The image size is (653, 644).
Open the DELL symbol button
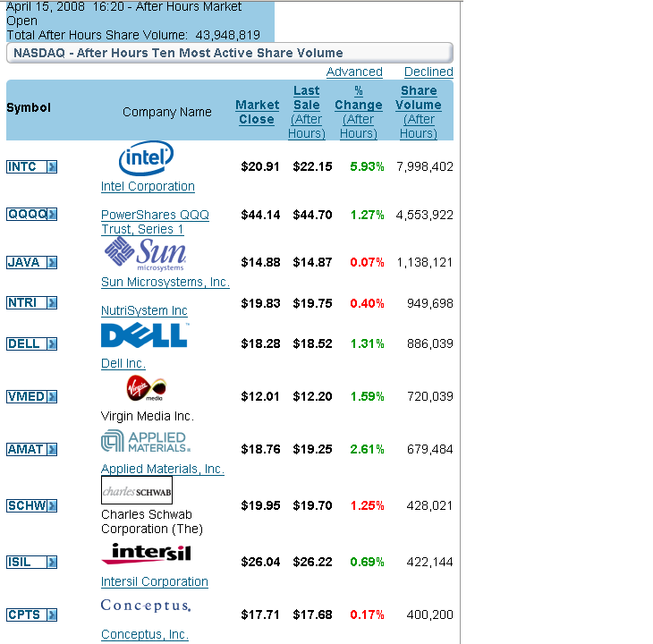pyautogui.click(x=31, y=343)
